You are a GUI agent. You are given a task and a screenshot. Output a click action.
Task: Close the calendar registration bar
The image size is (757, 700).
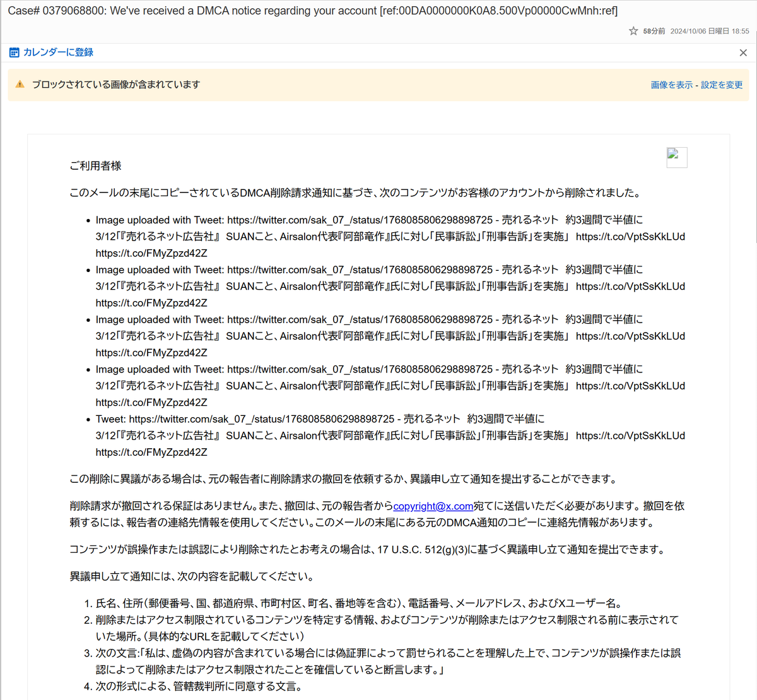[x=743, y=53]
